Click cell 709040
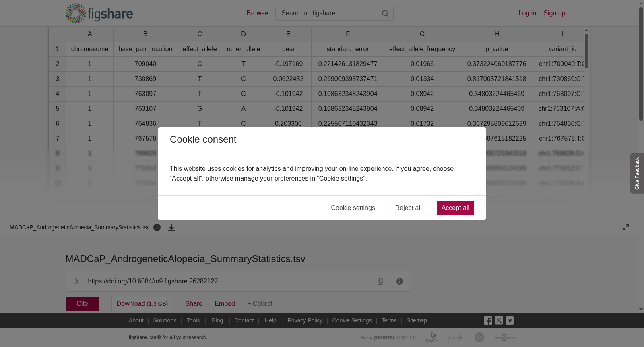The width and height of the screenshot is (644, 347). pyautogui.click(x=145, y=64)
